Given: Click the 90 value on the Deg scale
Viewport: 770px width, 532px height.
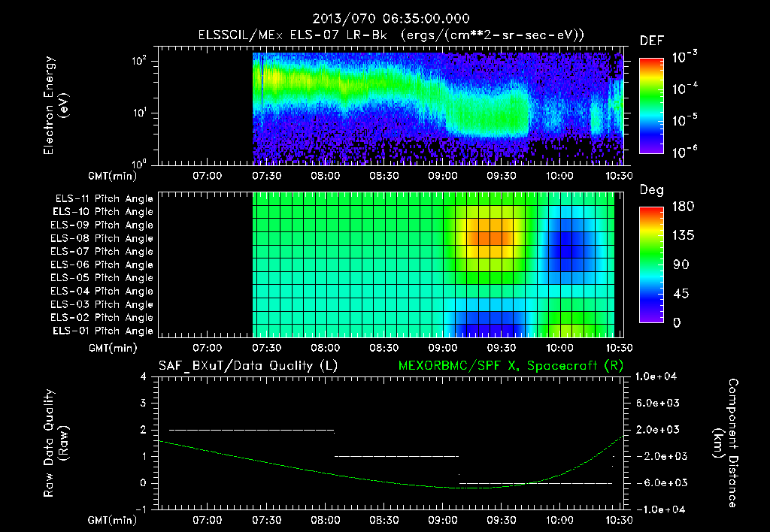Looking at the screenshot, I should click(x=681, y=264).
